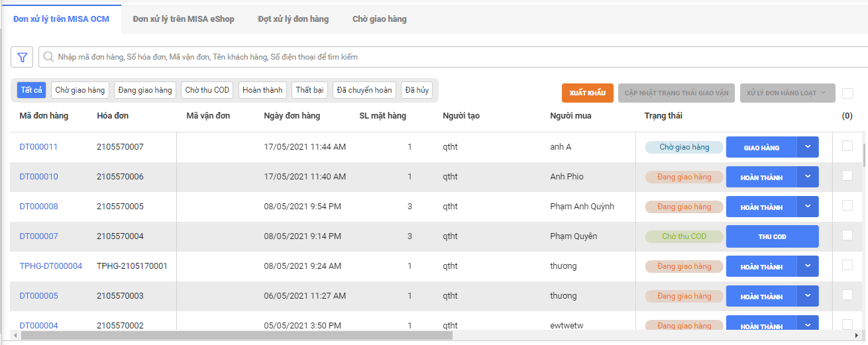
Task: Click the Ngày đơn hàng column header
Action: click(292, 116)
